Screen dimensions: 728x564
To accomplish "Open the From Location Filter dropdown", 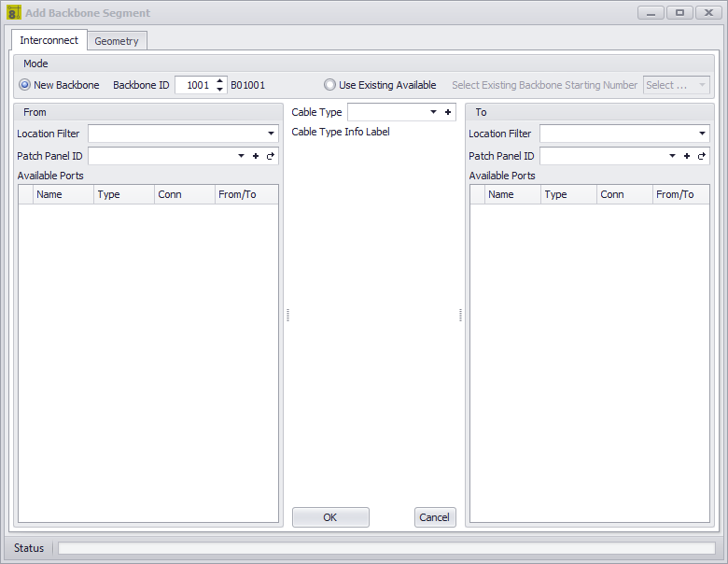I will [x=271, y=134].
